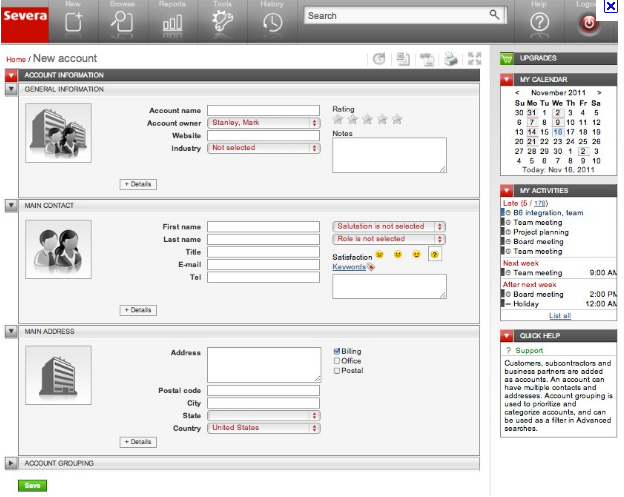This screenshot has height=497, width=624.
Task: Open the Role dropdown
Action: pyautogui.click(x=389, y=239)
